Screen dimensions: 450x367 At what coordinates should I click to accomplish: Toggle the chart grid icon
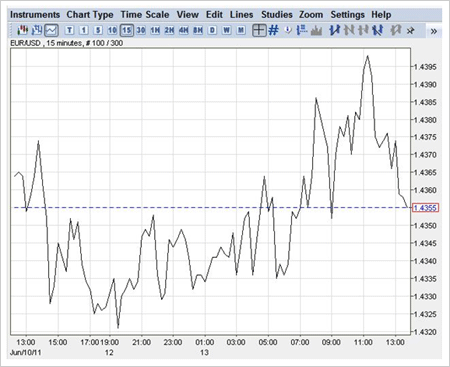(273, 30)
